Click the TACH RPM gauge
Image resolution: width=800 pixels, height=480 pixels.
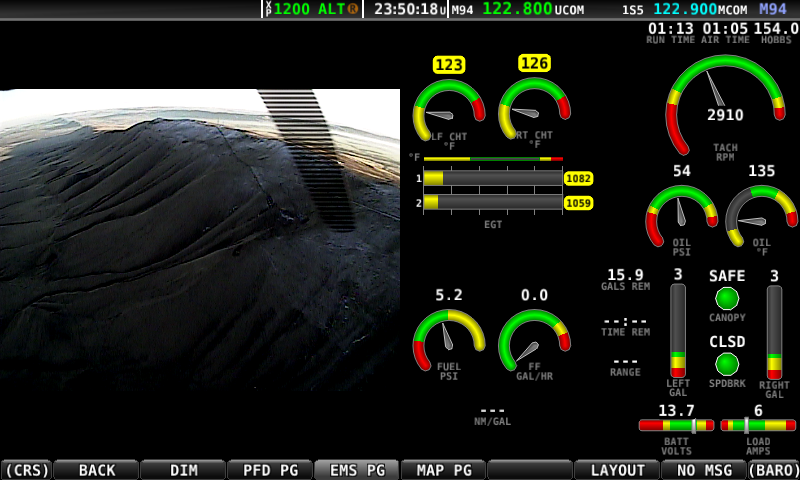pyautogui.click(x=725, y=108)
